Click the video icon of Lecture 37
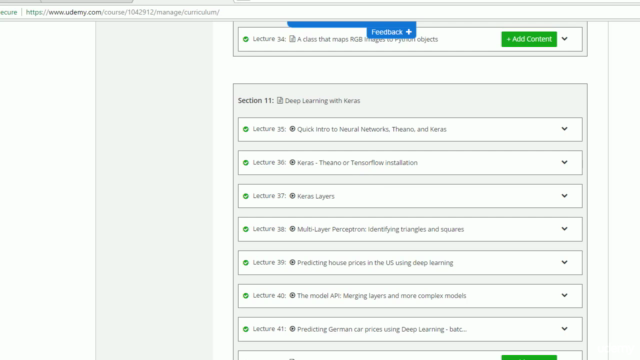The image size is (640, 360). point(292,196)
